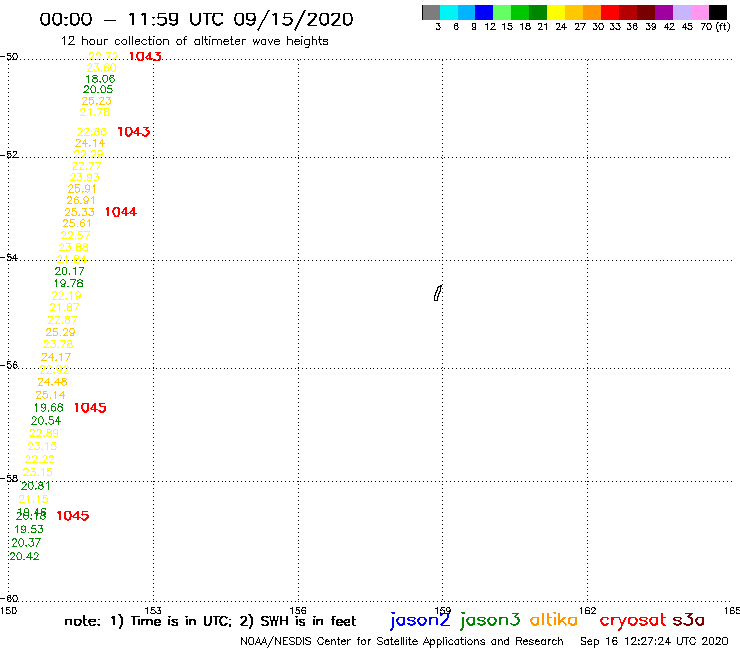Image resolution: width=740 pixels, height=650 pixels.
Task: Click the orange legend swatch above 30
Action: coord(592,12)
